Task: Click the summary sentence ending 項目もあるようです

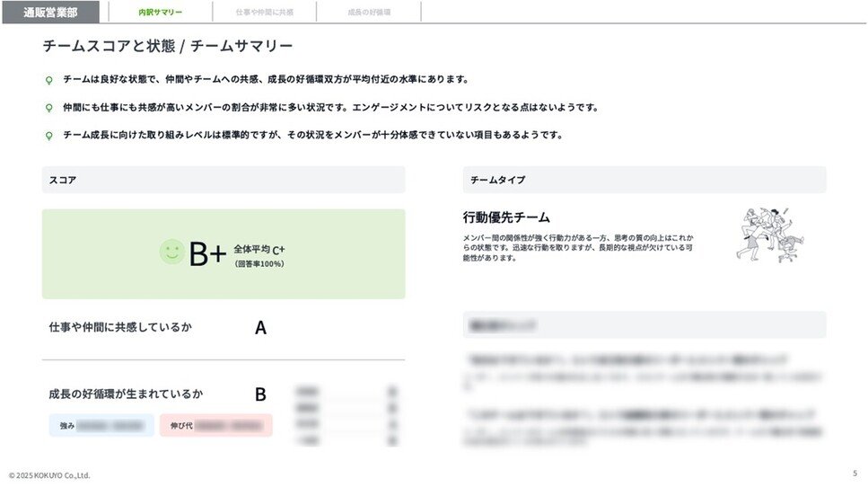Action: [312, 135]
